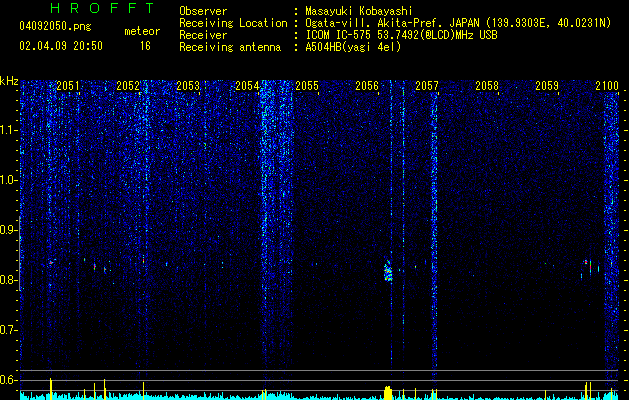629x400 pixels.
Task: Click the observer name Masayuki Kobayashi
Action: pyautogui.click(x=359, y=11)
